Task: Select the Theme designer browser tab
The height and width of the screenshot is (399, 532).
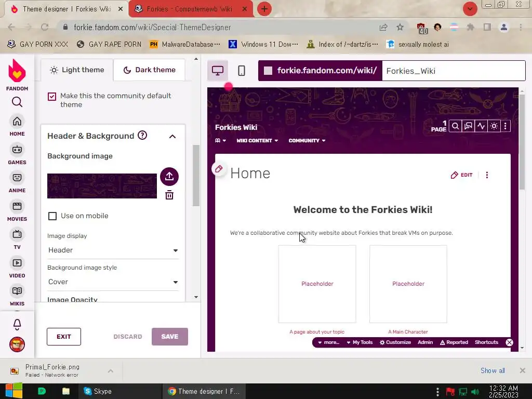Action: click(66, 9)
